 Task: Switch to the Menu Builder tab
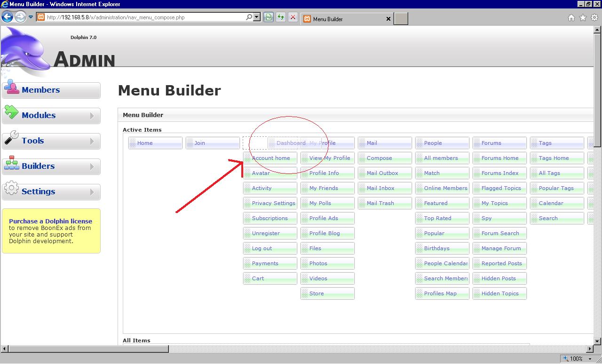(x=346, y=19)
